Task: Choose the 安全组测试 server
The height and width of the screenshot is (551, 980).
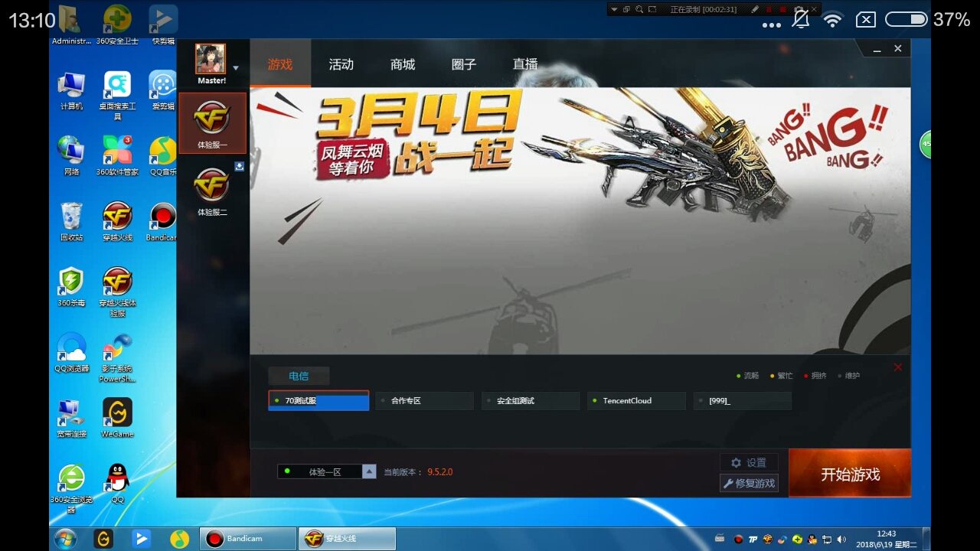Action: [x=531, y=401]
